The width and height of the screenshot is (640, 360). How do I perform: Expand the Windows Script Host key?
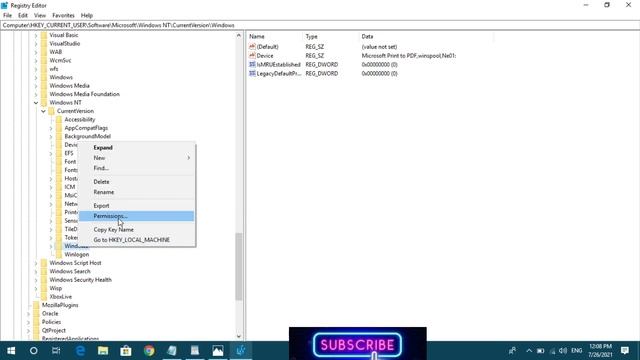click(36, 263)
